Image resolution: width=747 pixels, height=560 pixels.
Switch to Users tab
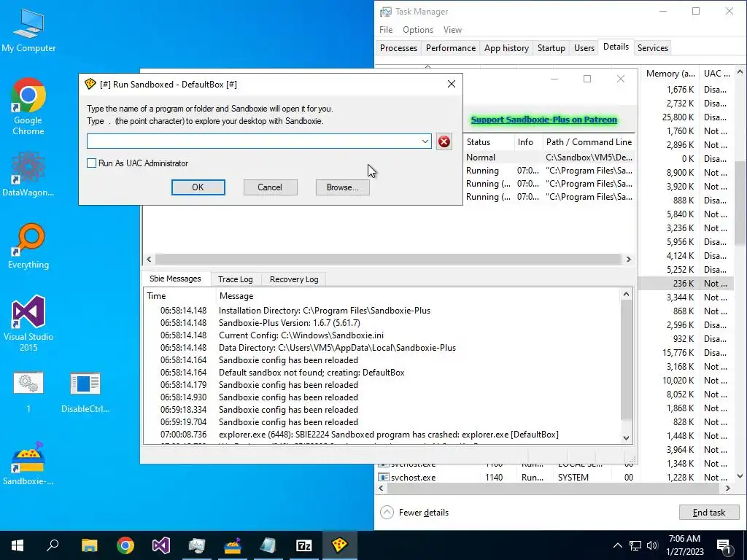pos(584,47)
